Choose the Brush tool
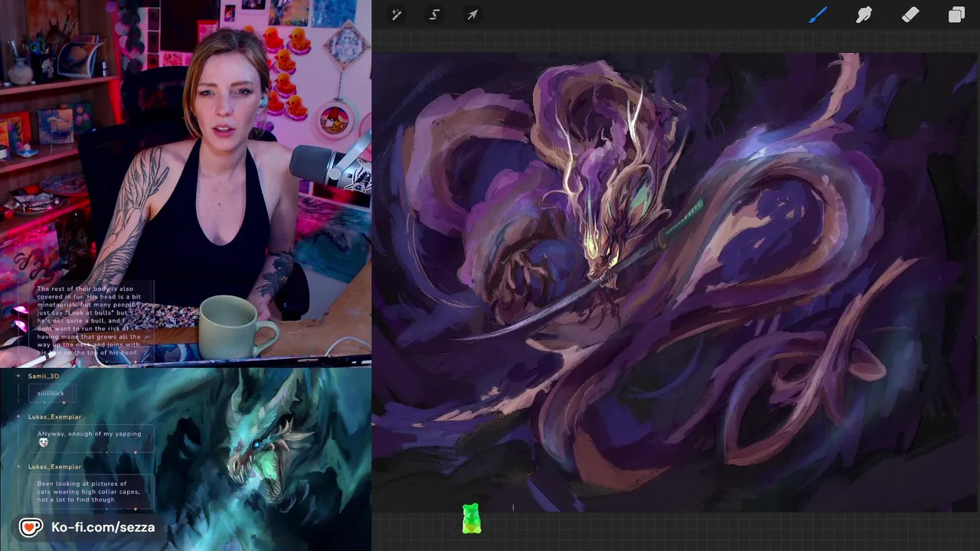Screen dimensions: 980x551 pyautogui.click(x=818, y=15)
